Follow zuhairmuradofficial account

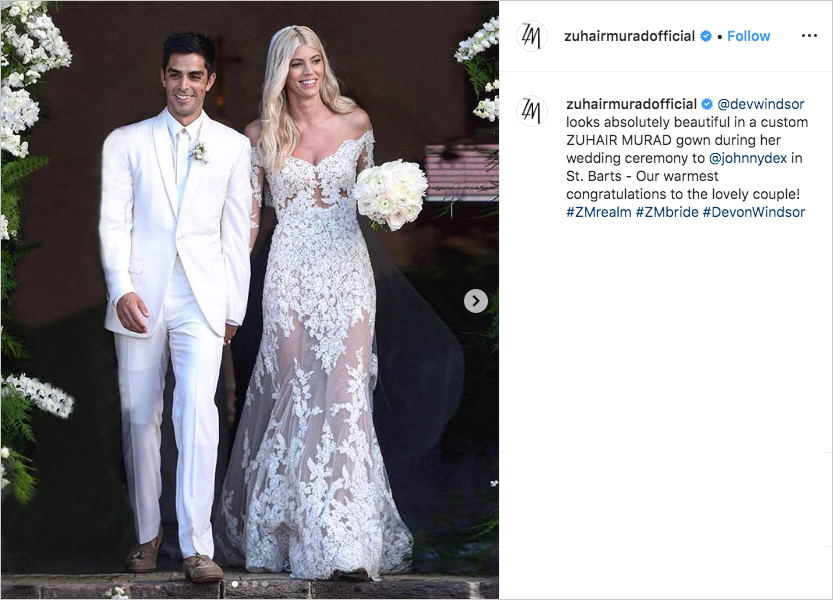click(x=749, y=36)
